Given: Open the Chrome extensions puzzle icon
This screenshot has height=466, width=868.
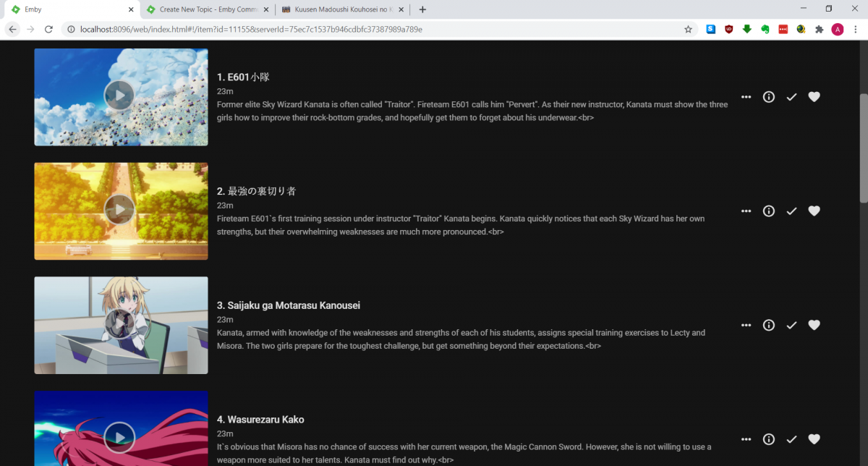Looking at the screenshot, I should point(819,29).
